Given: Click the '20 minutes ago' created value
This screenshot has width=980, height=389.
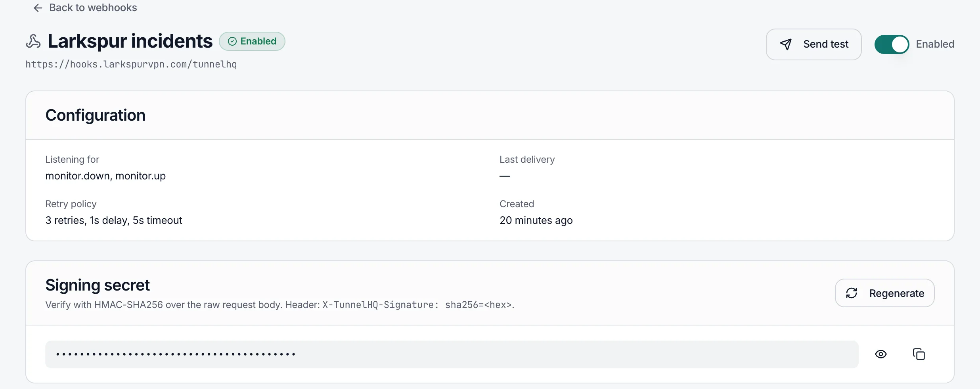Looking at the screenshot, I should [536, 220].
